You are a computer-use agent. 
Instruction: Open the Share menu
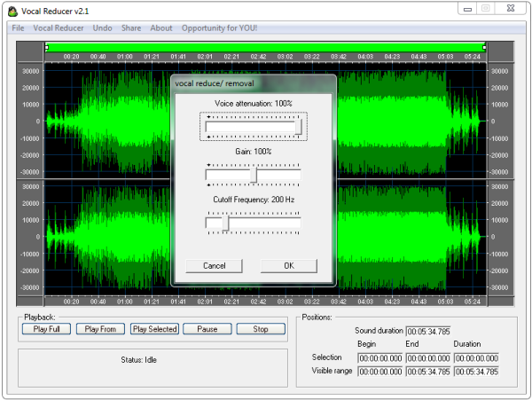pyautogui.click(x=131, y=27)
